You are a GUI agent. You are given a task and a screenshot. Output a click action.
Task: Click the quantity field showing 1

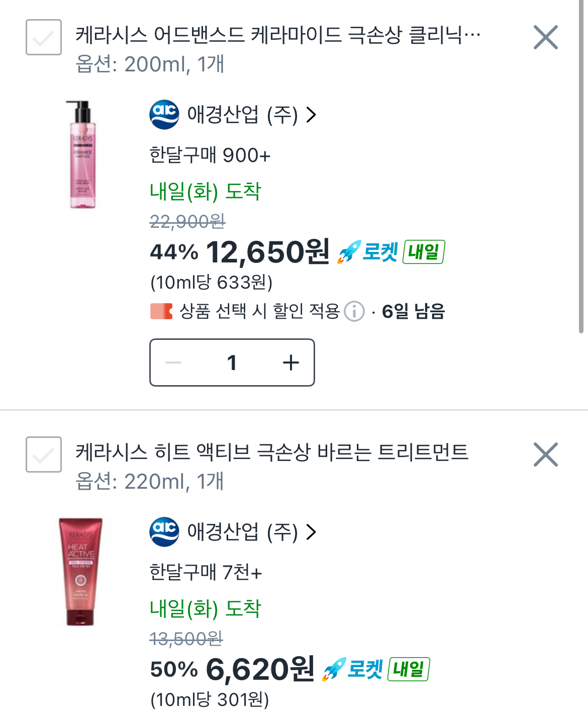(x=232, y=362)
